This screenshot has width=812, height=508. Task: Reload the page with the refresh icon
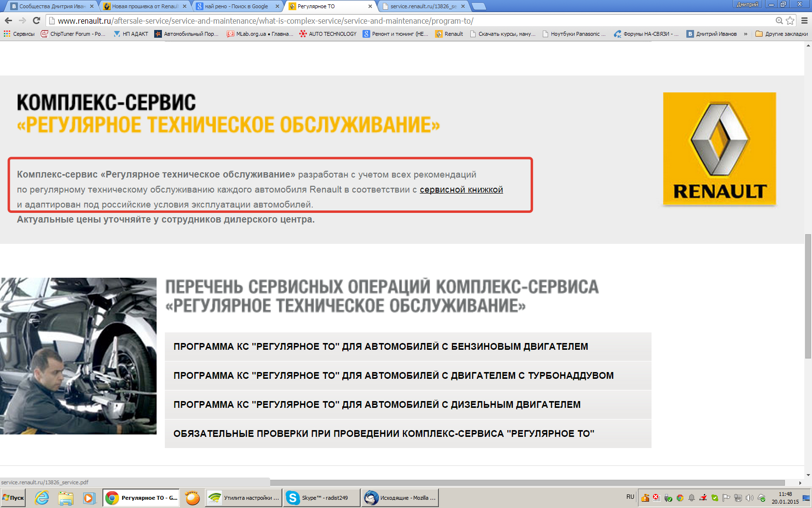point(36,20)
